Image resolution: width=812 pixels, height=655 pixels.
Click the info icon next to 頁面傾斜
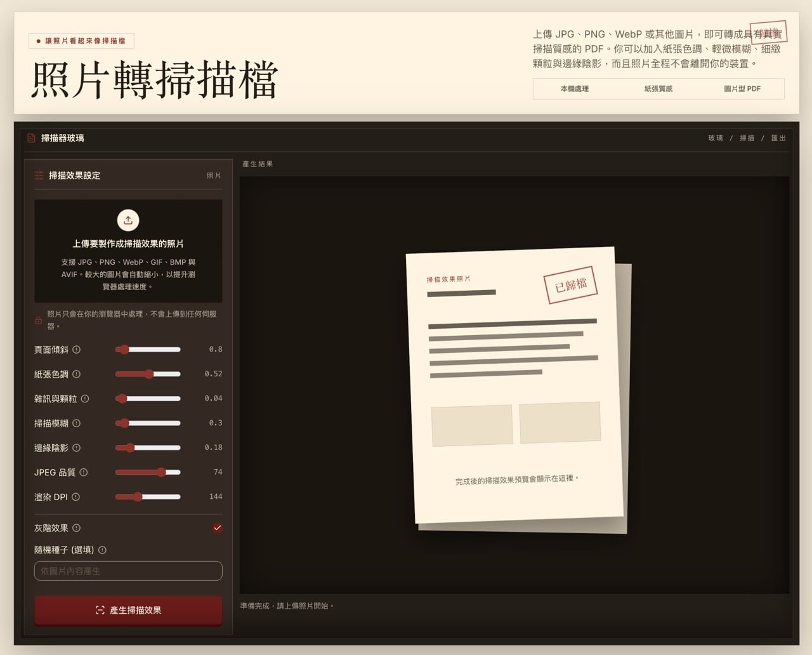[76, 350]
